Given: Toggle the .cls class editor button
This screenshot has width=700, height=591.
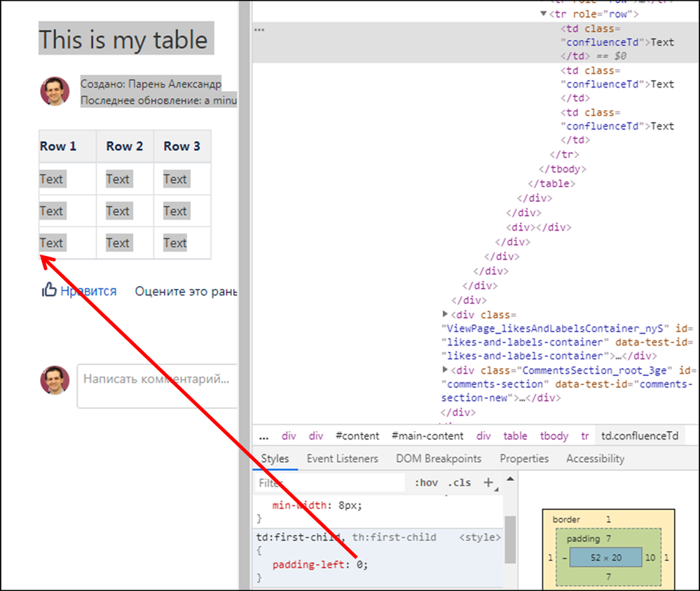Looking at the screenshot, I should 460,482.
